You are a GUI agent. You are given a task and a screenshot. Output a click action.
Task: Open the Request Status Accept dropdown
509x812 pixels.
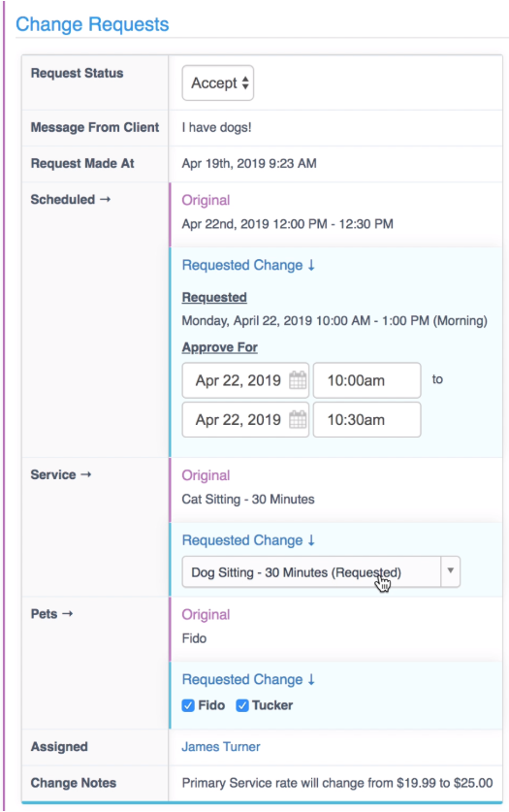tap(218, 82)
